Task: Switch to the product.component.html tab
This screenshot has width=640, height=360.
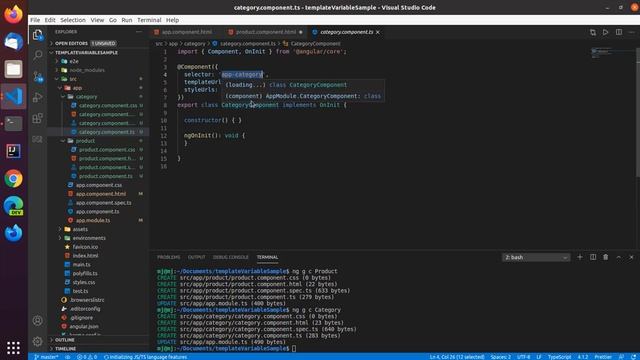Action: pyautogui.click(x=265, y=32)
